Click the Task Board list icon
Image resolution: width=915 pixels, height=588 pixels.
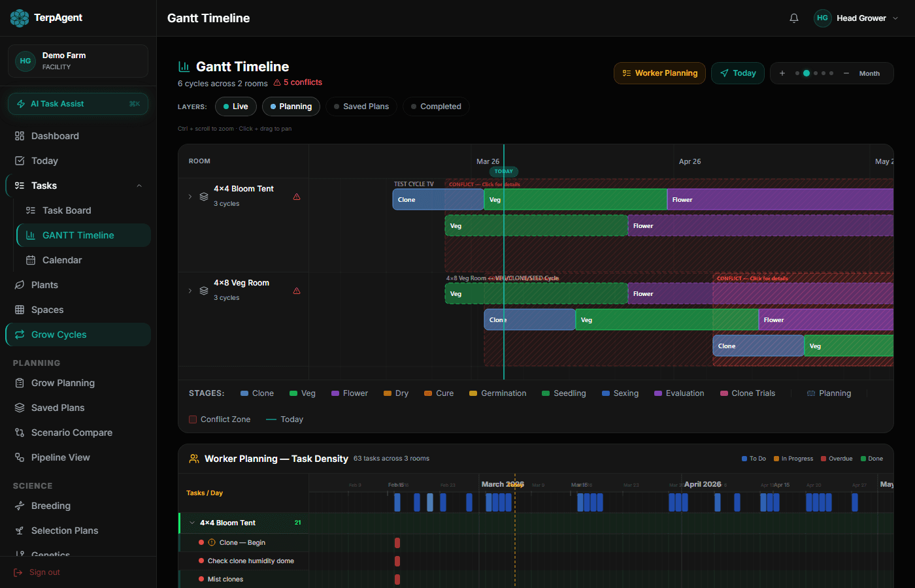pyautogui.click(x=31, y=210)
